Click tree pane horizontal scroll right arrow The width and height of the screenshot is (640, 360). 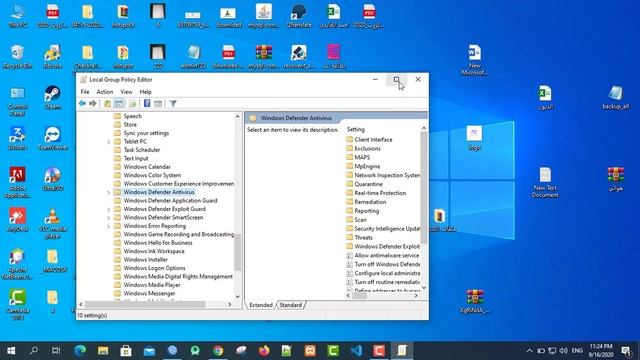click(x=230, y=304)
